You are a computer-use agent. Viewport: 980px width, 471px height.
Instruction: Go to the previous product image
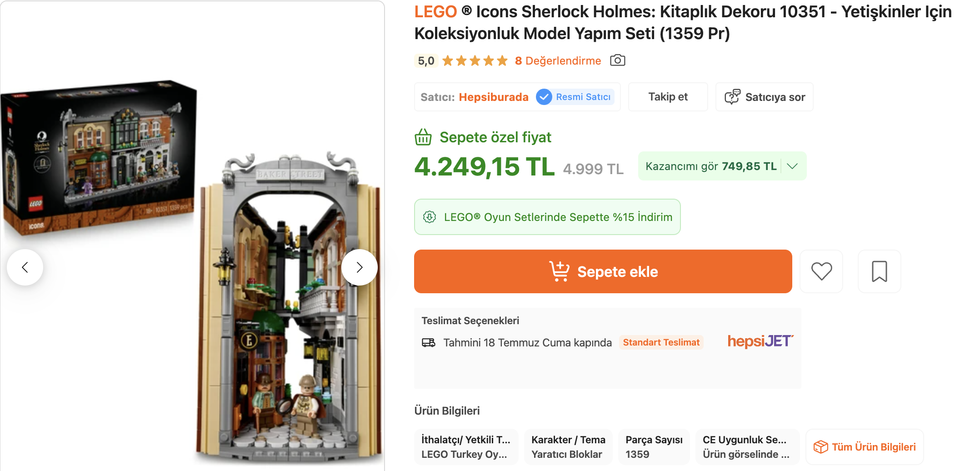click(25, 267)
